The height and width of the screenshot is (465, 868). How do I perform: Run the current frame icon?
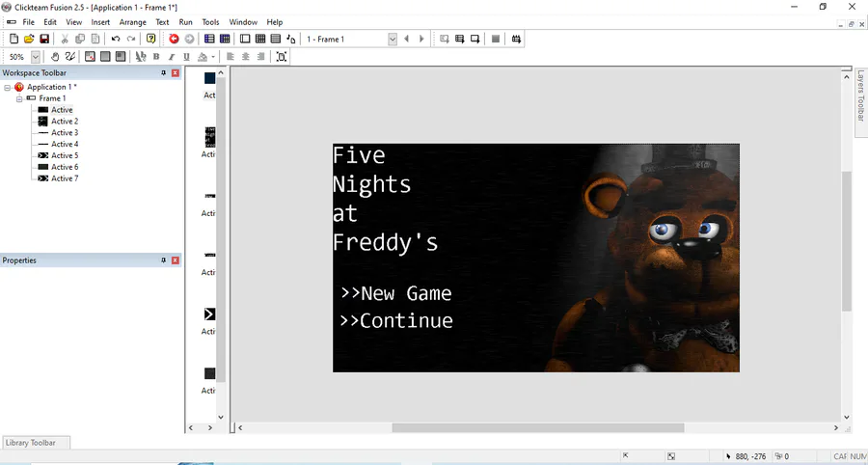click(475, 39)
